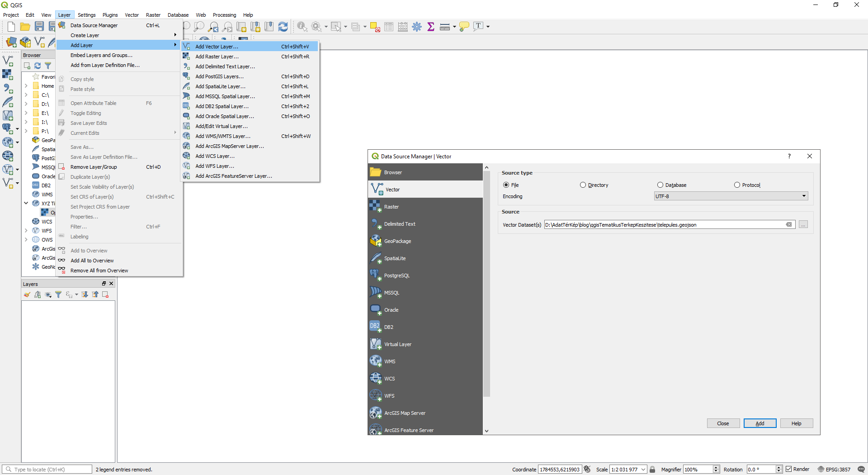Click the Browser panel refresh icon
Viewport: 868px width, 475px height.
click(x=38, y=66)
